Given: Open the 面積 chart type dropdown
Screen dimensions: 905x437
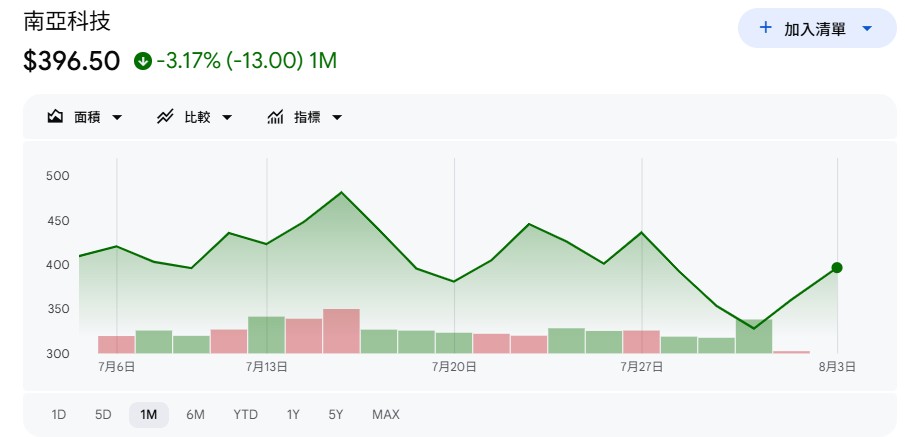Looking at the screenshot, I should coord(85,117).
